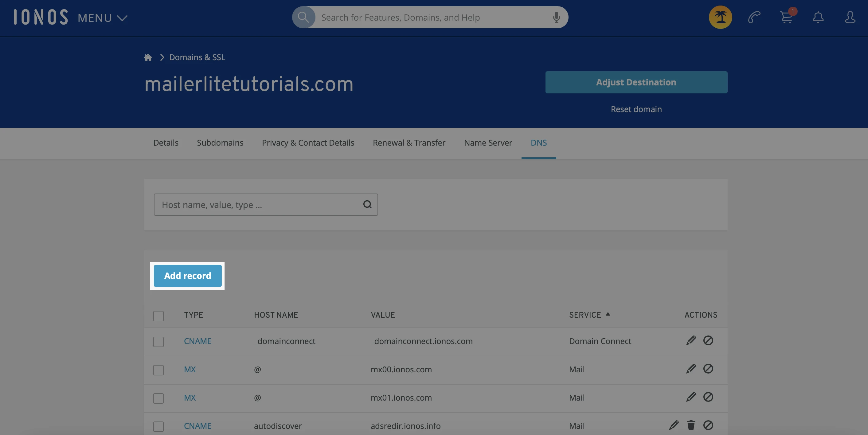Screen dimensions: 868x435
Task: Go to home via breadcrumb house icon
Action: tap(148, 57)
